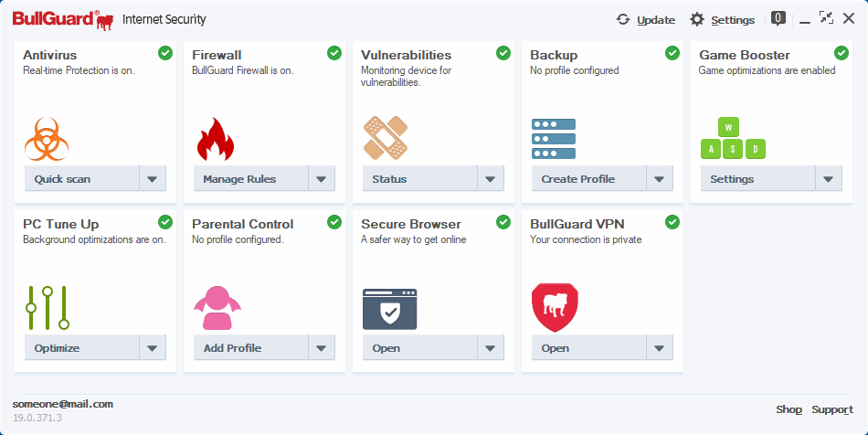Click Update in the top bar
This screenshot has height=435, width=868.
(x=645, y=19)
